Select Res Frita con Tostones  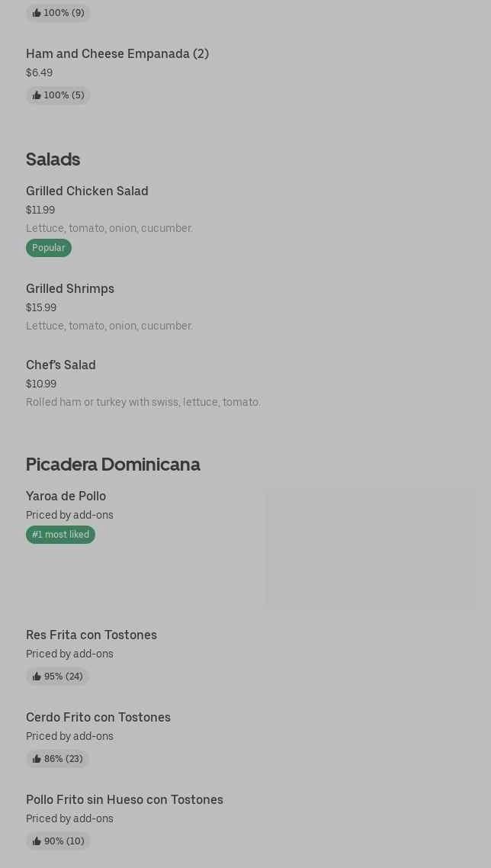[x=91, y=635]
